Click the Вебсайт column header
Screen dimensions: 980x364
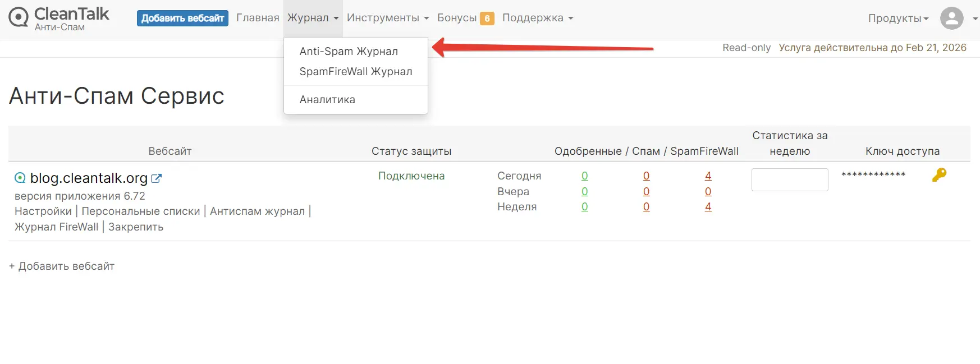tap(170, 151)
